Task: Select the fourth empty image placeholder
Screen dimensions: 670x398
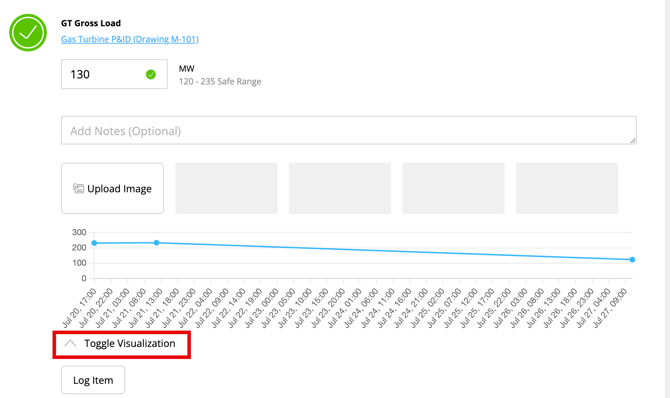Action: [x=567, y=188]
